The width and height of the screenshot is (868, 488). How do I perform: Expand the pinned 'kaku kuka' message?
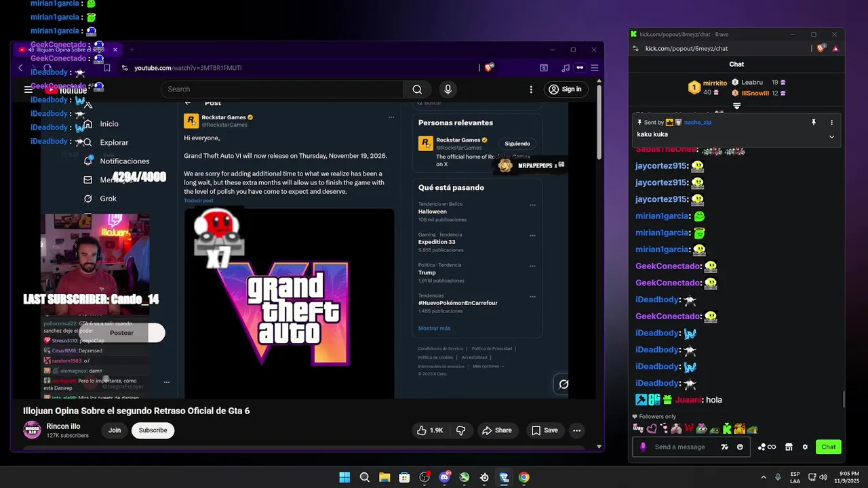[831, 136]
